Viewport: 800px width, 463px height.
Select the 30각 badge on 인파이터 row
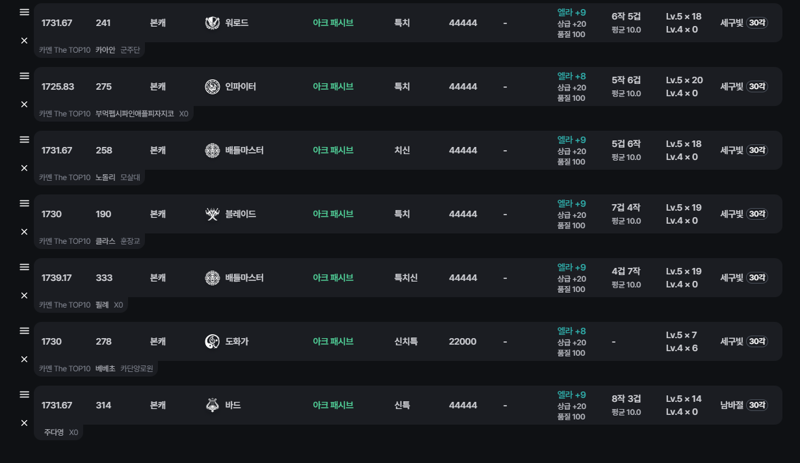(x=757, y=86)
